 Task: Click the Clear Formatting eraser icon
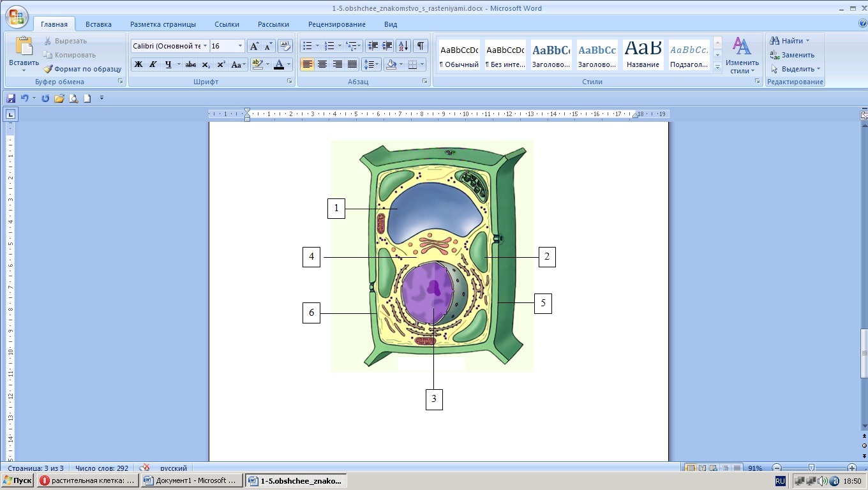[x=285, y=46]
